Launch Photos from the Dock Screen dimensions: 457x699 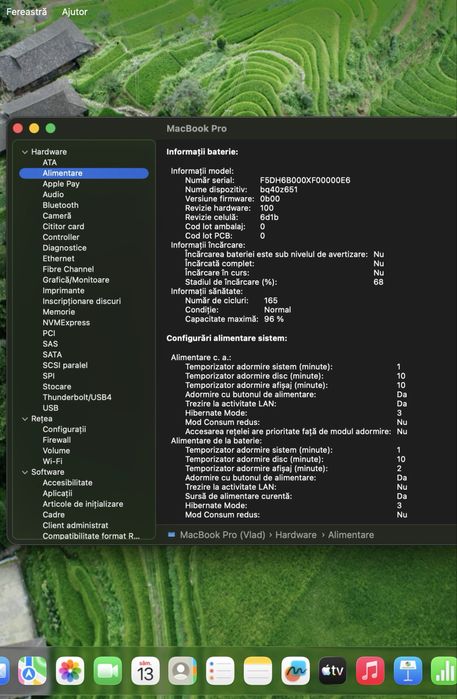[70, 670]
